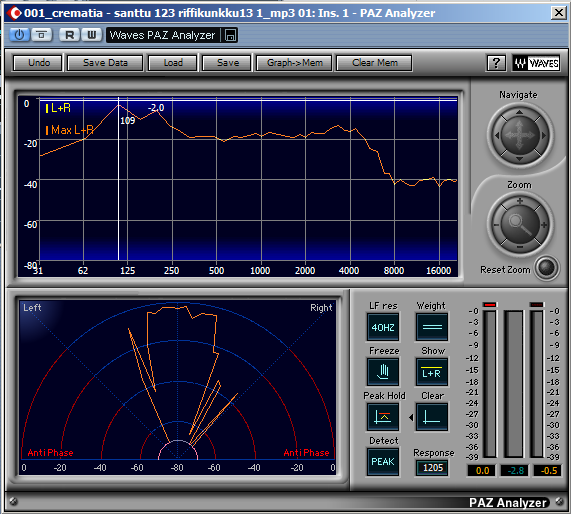571x514 pixels.
Task: Change the Weight setting button
Action: click(432, 327)
